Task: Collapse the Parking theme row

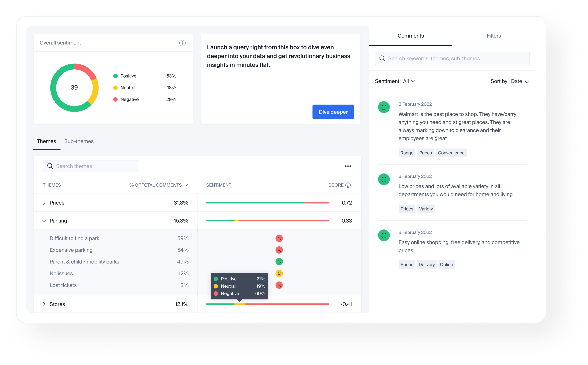Action: pos(44,221)
